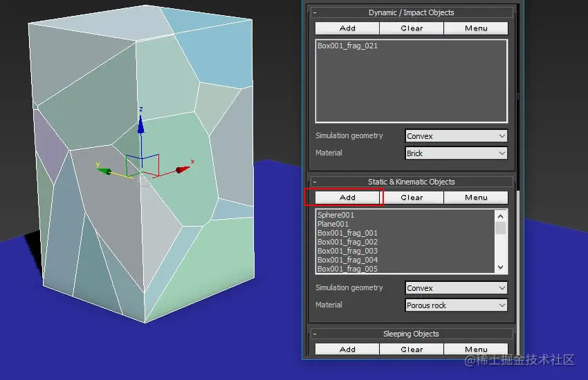This screenshot has height=380, width=588.
Task: Clear the Sleeping Objects list
Action: click(412, 349)
